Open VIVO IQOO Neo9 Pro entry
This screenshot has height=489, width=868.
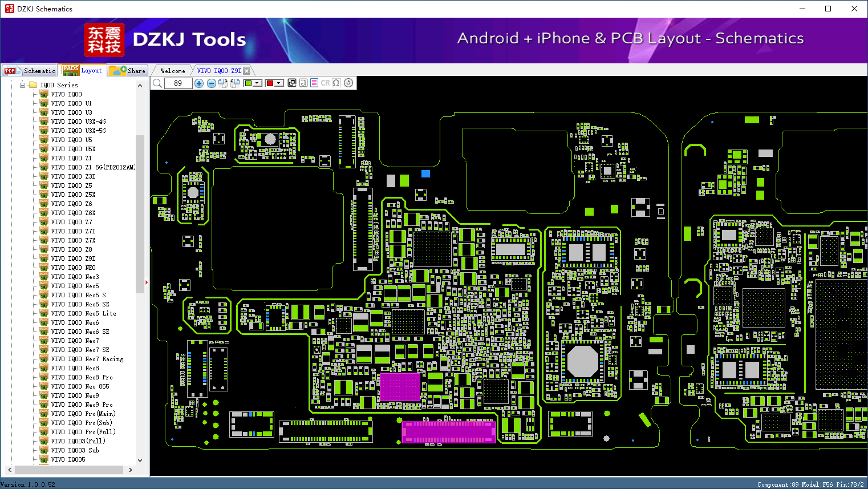[x=82, y=405]
